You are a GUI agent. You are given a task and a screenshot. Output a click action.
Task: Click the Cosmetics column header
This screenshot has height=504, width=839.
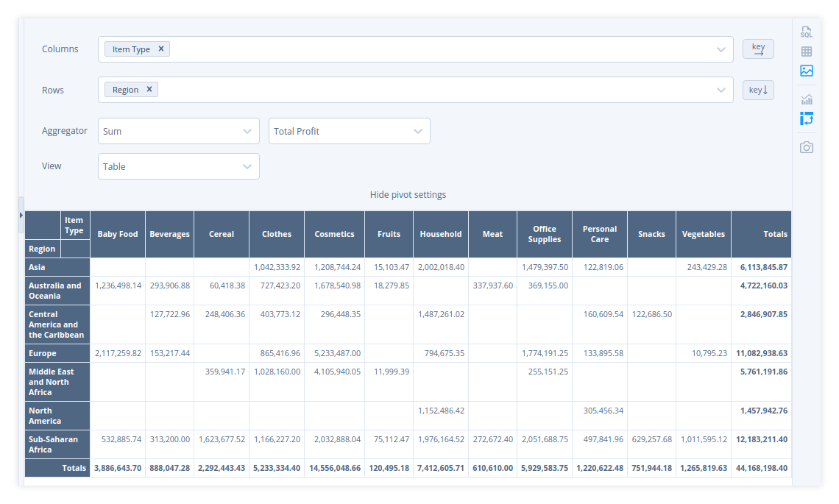click(334, 234)
